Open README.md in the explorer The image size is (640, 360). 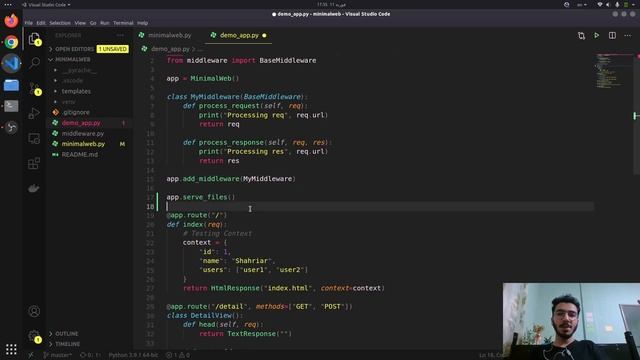(80, 155)
